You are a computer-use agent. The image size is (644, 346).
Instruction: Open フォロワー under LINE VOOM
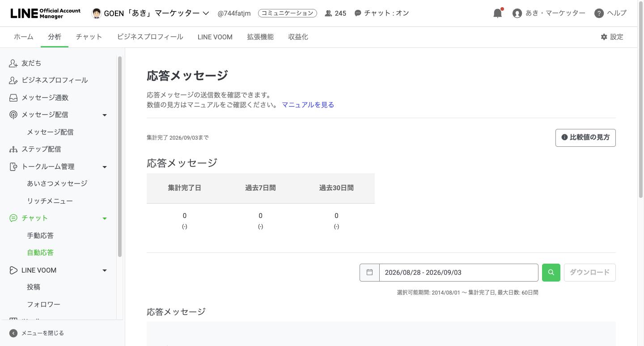(43, 304)
